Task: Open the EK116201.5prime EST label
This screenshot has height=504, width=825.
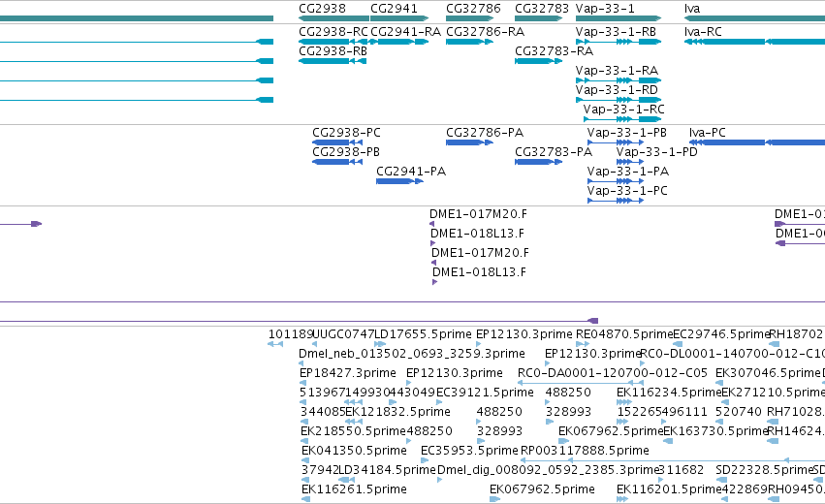Action: tap(669, 489)
